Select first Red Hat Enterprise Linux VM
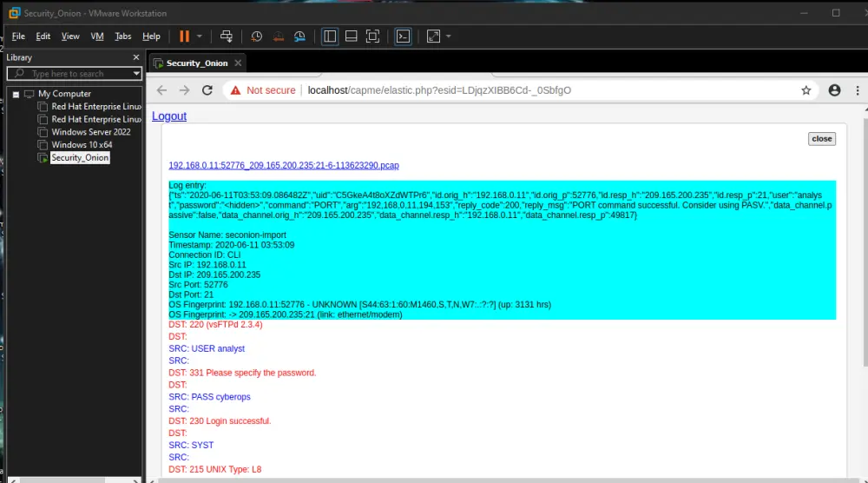 coord(95,106)
